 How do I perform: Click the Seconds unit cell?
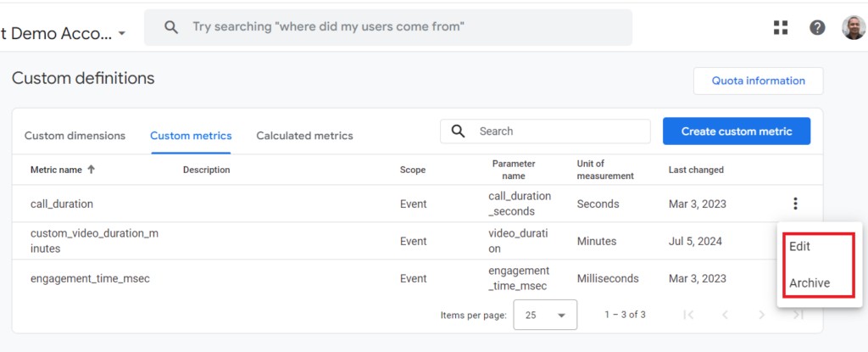pyautogui.click(x=598, y=204)
